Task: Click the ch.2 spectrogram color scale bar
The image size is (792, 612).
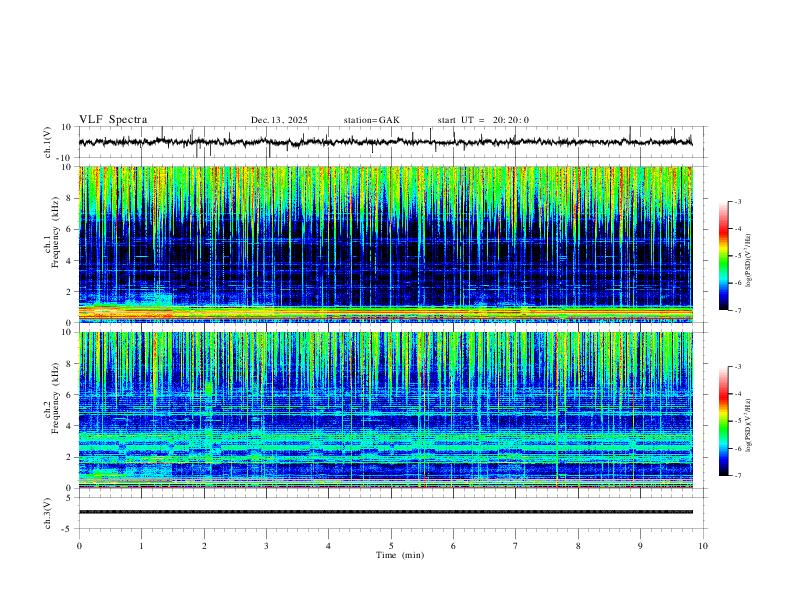Action: click(x=723, y=421)
